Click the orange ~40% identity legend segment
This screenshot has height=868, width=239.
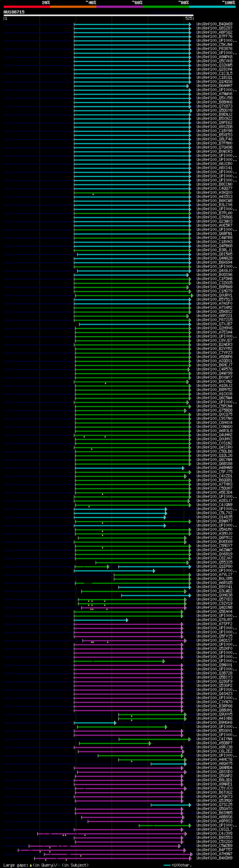(x=73, y=7)
